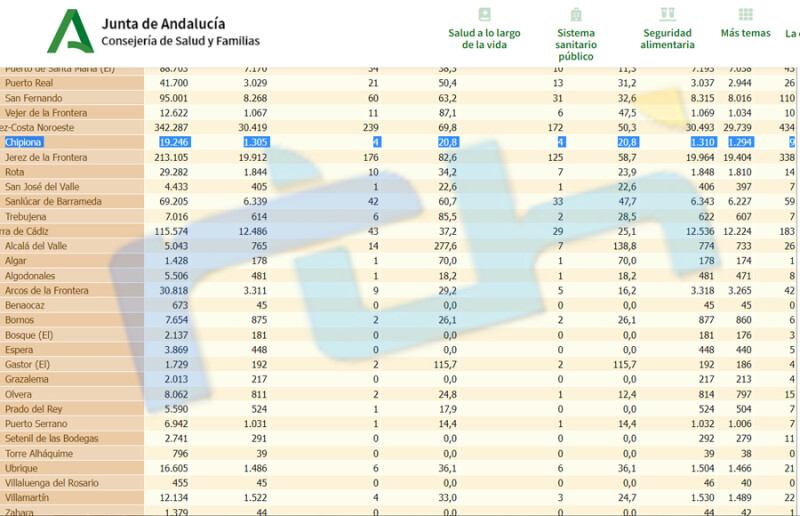Select the Jerez de la Frontera row
800x516 pixels.
(x=46, y=157)
